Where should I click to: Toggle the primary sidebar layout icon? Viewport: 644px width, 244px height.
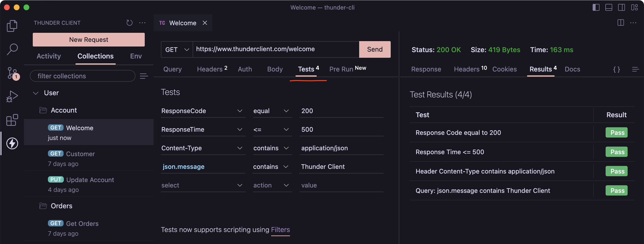coord(596,8)
